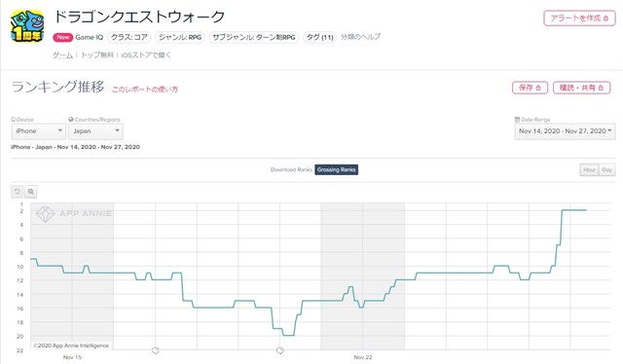Reset chart zoom with undo icon
Image resolution: width=623 pixels, height=364 pixels.
[x=18, y=192]
